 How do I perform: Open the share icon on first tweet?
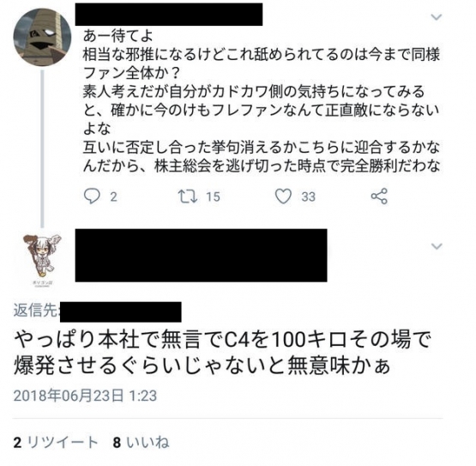pos(379,196)
